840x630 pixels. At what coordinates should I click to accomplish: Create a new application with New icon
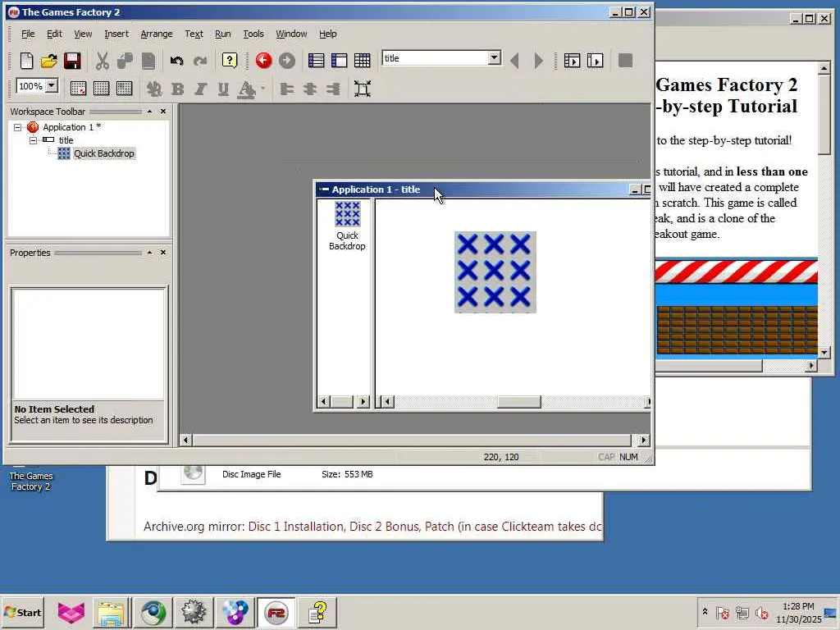[26, 61]
